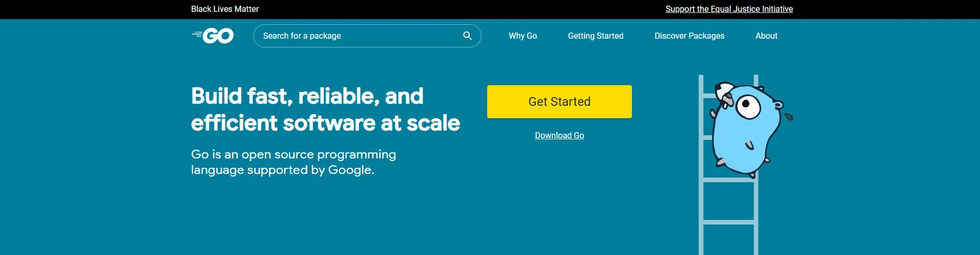980x255 pixels.
Task: Click the 'Go is an open source' paragraph
Action: [293, 154]
